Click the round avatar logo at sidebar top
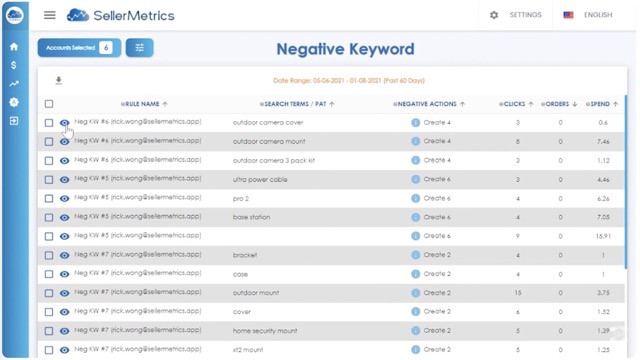Image resolution: width=640 pixels, height=360 pixels. pos(15,15)
